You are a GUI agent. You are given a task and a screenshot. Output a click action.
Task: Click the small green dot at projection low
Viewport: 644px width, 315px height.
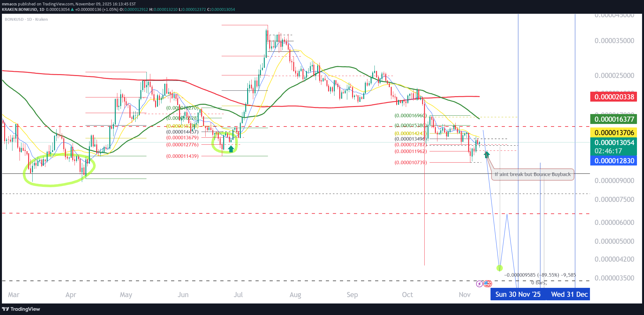499,268
